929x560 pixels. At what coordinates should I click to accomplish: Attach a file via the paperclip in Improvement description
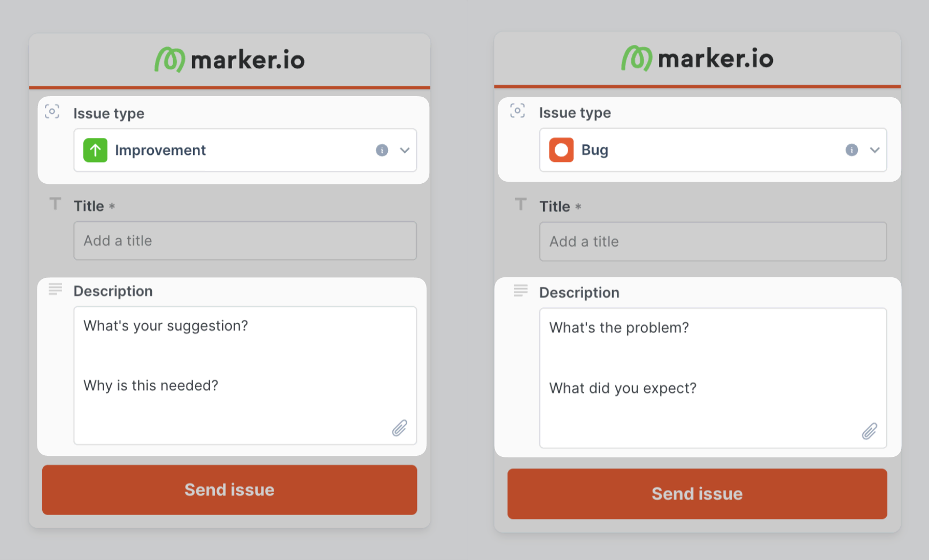[399, 428]
